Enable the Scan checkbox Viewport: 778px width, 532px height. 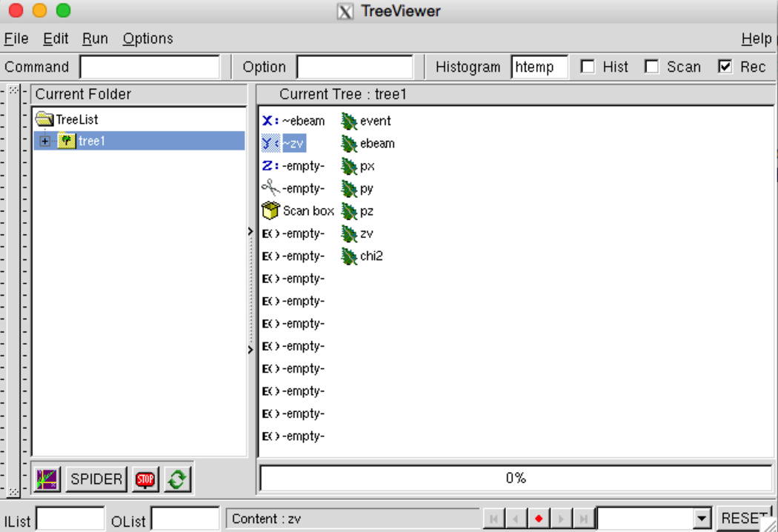[x=653, y=66]
